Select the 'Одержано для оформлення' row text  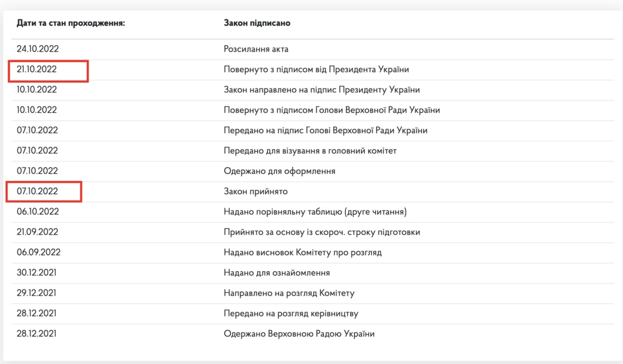279,171
